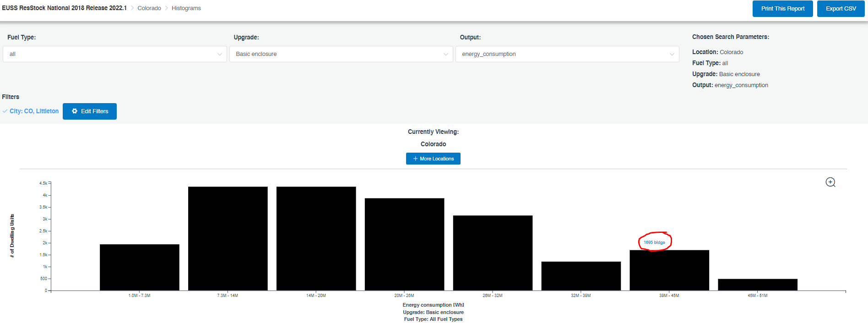Click the zoom-in magnifier icon on chart
The image size is (868, 325).
tap(830, 182)
